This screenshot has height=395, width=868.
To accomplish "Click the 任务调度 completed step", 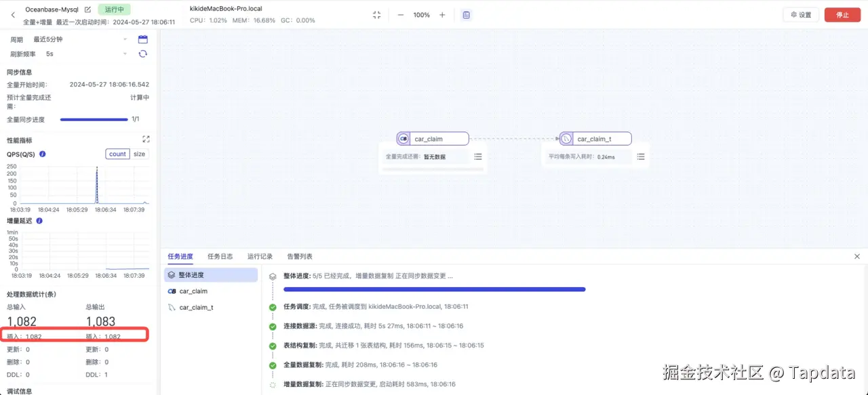I will pyautogui.click(x=376, y=307).
